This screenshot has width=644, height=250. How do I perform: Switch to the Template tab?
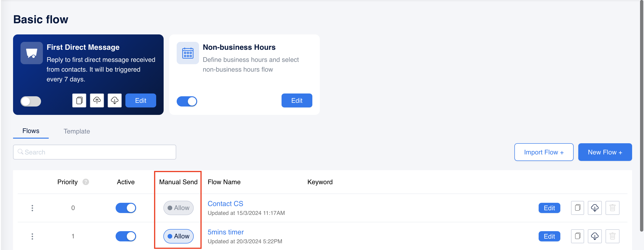tap(76, 131)
